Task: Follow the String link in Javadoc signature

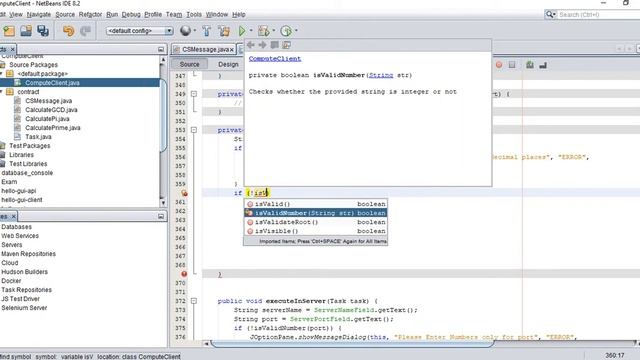Action: (x=381, y=75)
